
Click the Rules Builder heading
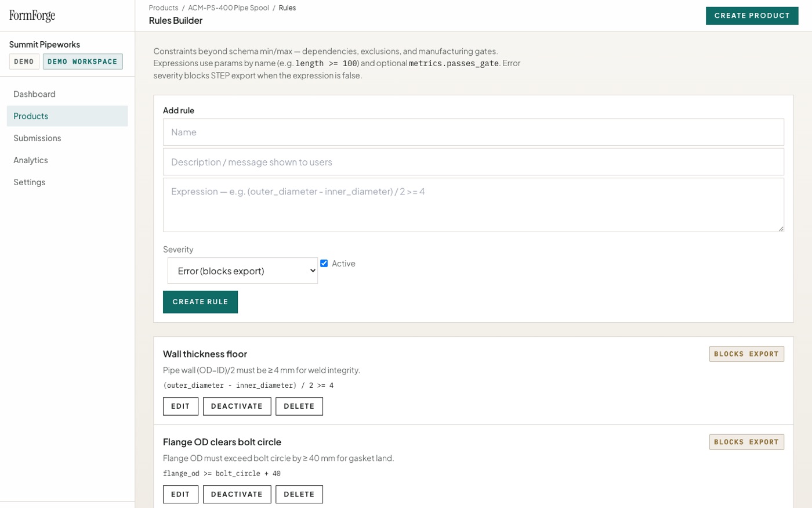point(176,20)
